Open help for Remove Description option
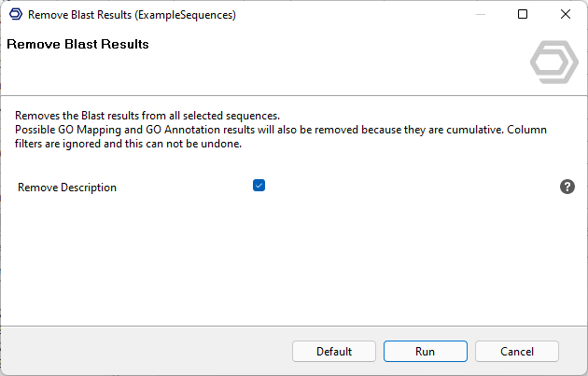This screenshot has height=376, width=588. coord(567,187)
